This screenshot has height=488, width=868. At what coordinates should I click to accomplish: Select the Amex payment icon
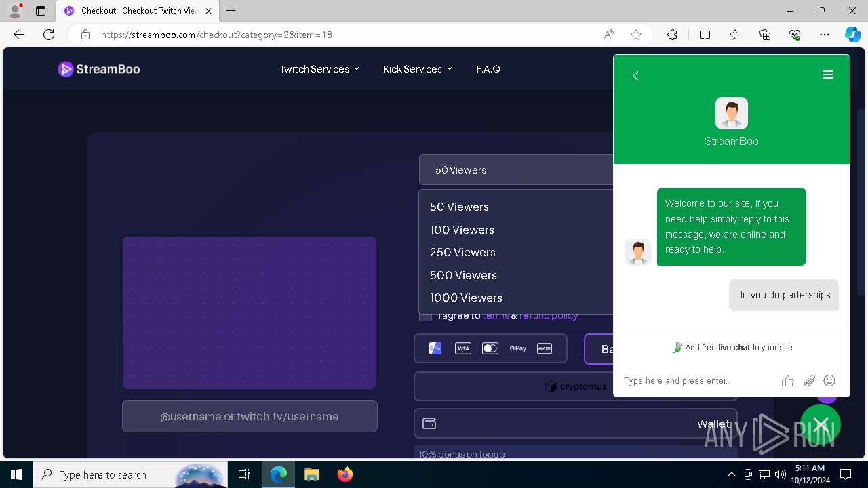545,348
